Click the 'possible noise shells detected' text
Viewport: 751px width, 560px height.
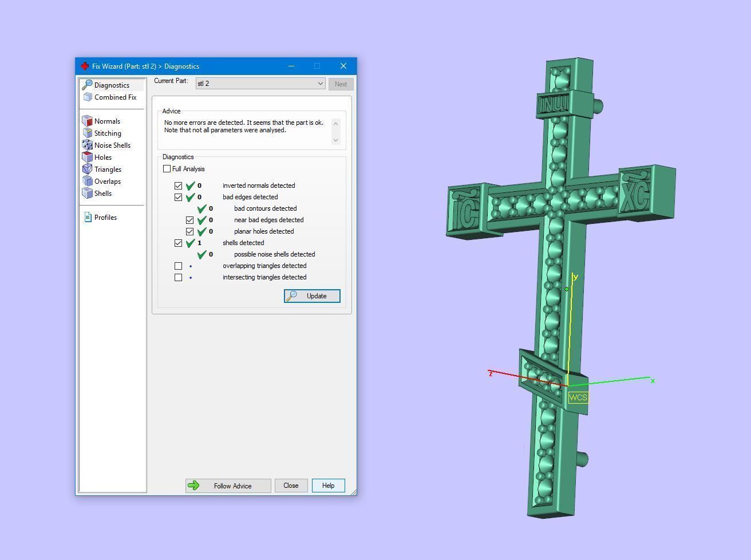point(274,254)
